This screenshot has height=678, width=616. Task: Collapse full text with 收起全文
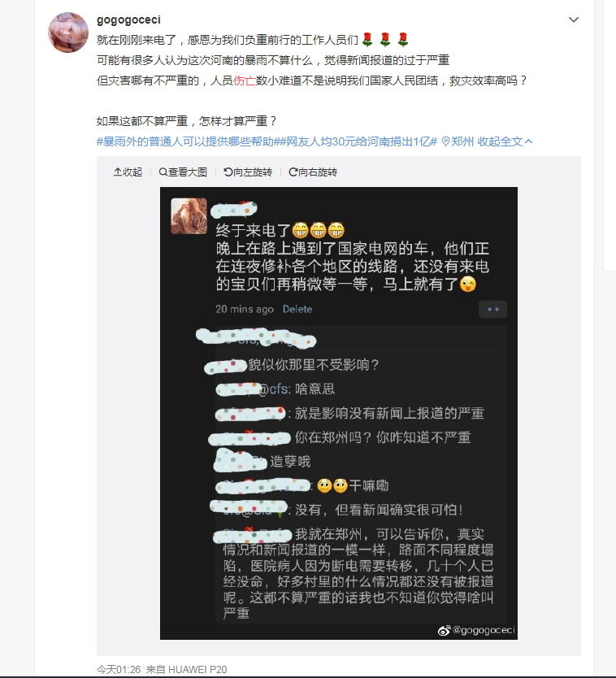point(505,141)
